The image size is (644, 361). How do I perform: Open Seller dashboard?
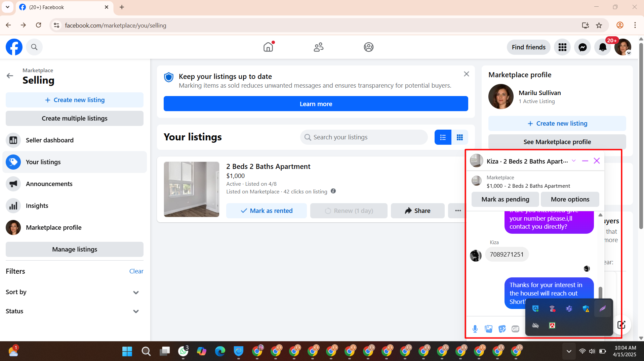point(75,140)
